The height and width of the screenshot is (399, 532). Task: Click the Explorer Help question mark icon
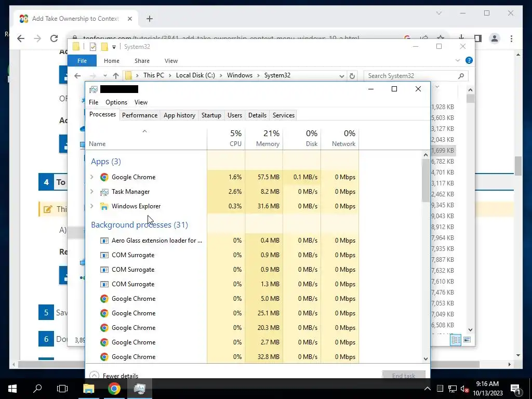(469, 60)
